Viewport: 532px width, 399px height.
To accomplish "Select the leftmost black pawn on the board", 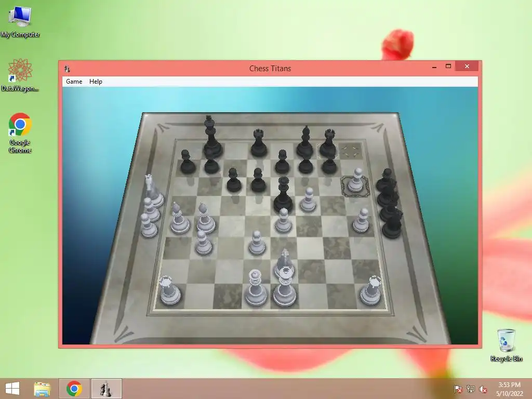I will click(x=187, y=162).
